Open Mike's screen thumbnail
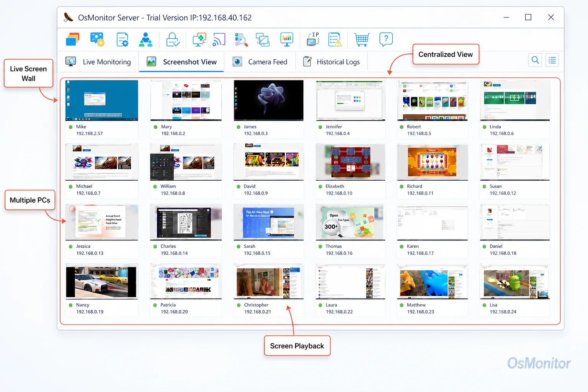The image size is (588, 392). coord(101,100)
